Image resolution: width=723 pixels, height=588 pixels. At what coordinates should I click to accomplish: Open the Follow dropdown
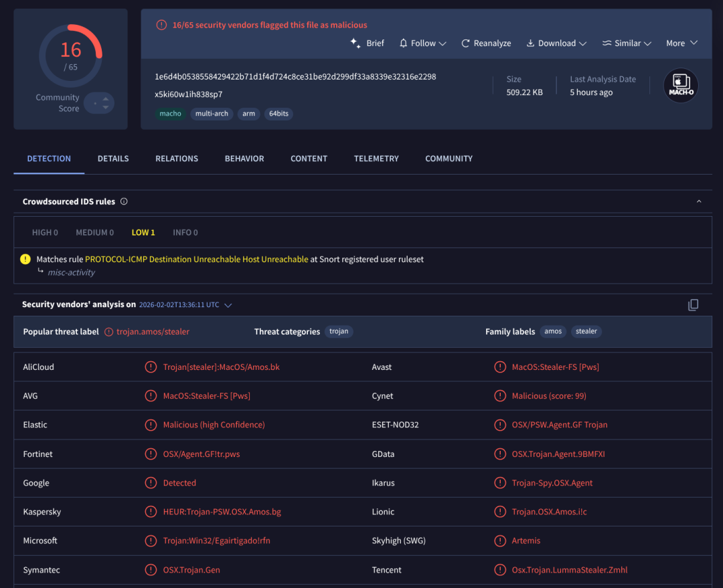click(422, 43)
